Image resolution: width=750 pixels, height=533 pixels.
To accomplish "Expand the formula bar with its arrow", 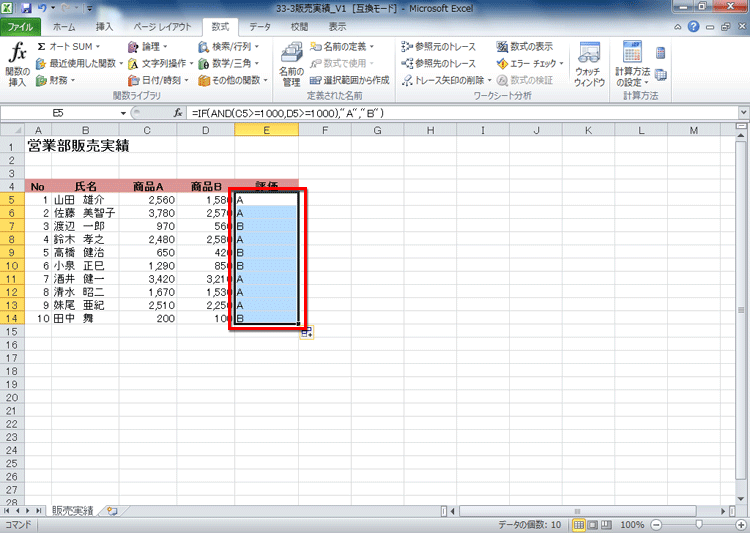I will [x=743, y=113].
